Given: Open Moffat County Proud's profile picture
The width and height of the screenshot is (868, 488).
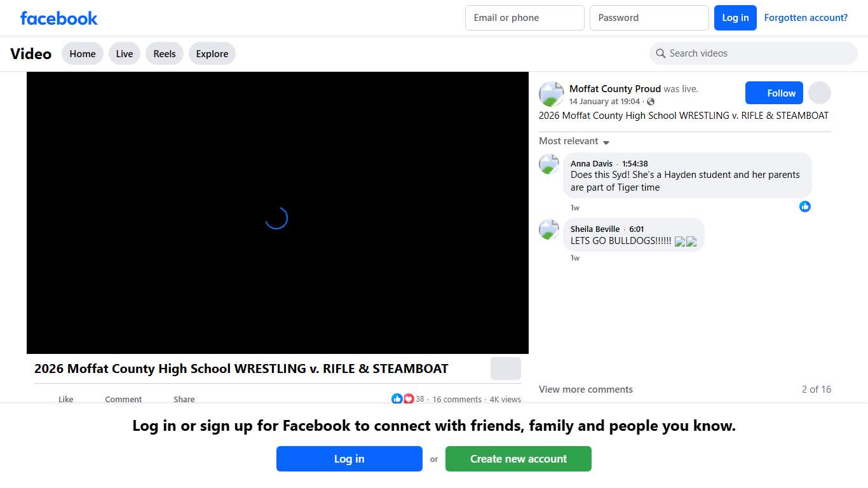Looking at the screenshot, I should [551, 93].
